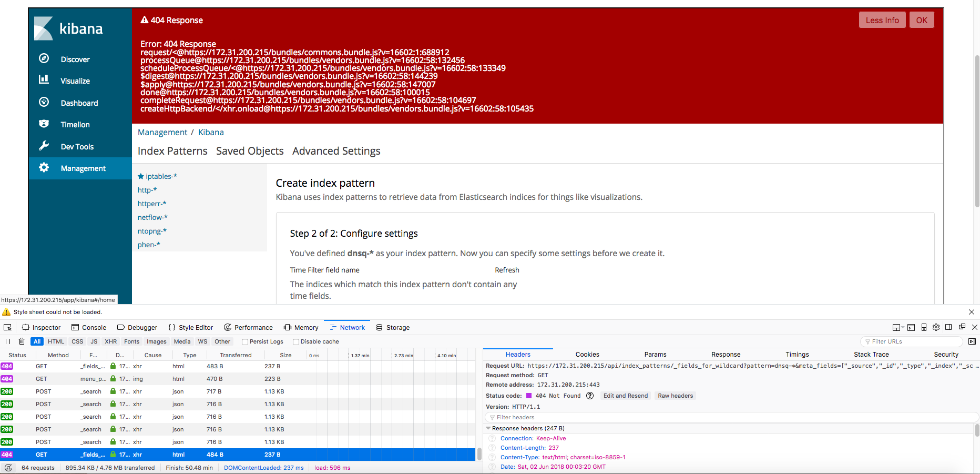The height and width of the screenshot is (474, 980).
Task: Enable the Persist Logs checkbox
Action: pos(245,342)
